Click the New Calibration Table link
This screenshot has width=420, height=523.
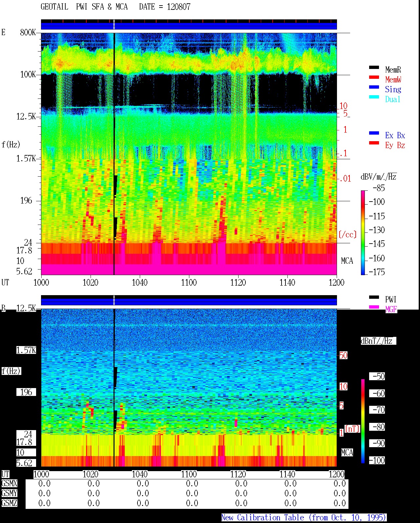(304, 518)
